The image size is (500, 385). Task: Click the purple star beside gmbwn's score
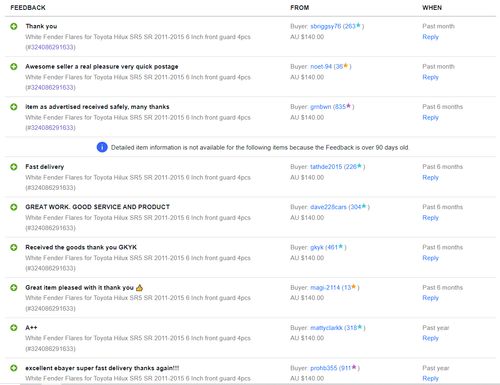tap(348, 106)
